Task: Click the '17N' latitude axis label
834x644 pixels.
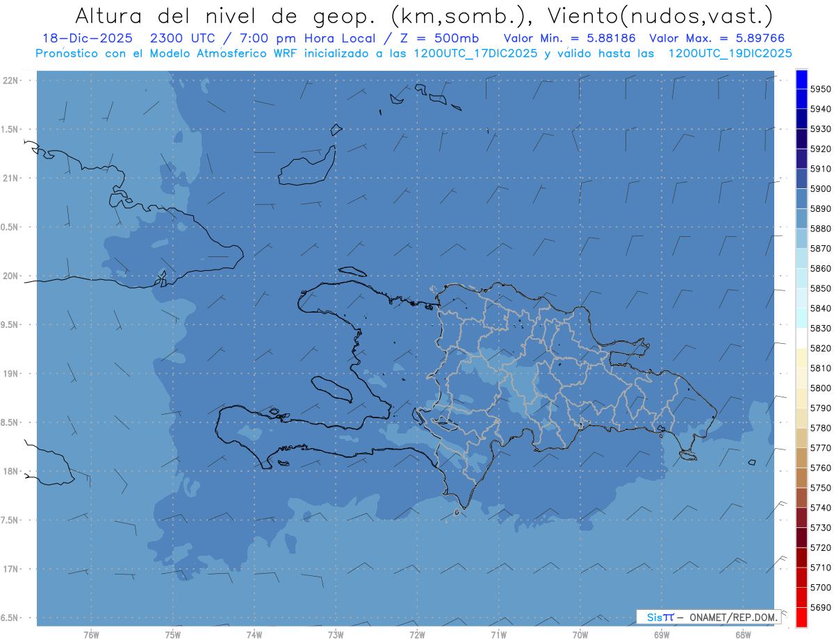Action: coord(10,568)
